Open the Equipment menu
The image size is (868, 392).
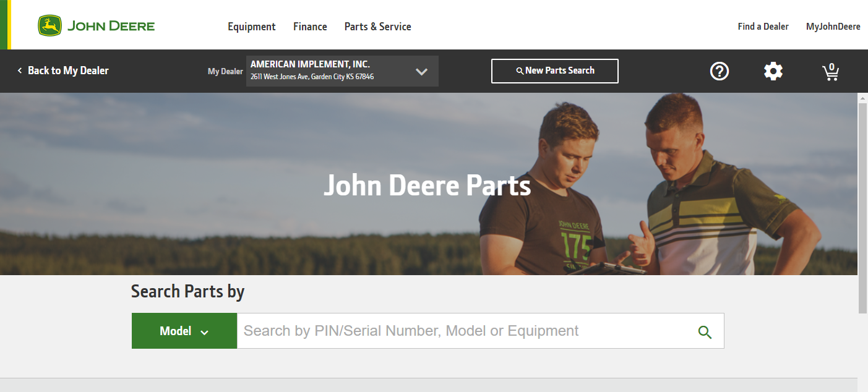pos(251,27)
